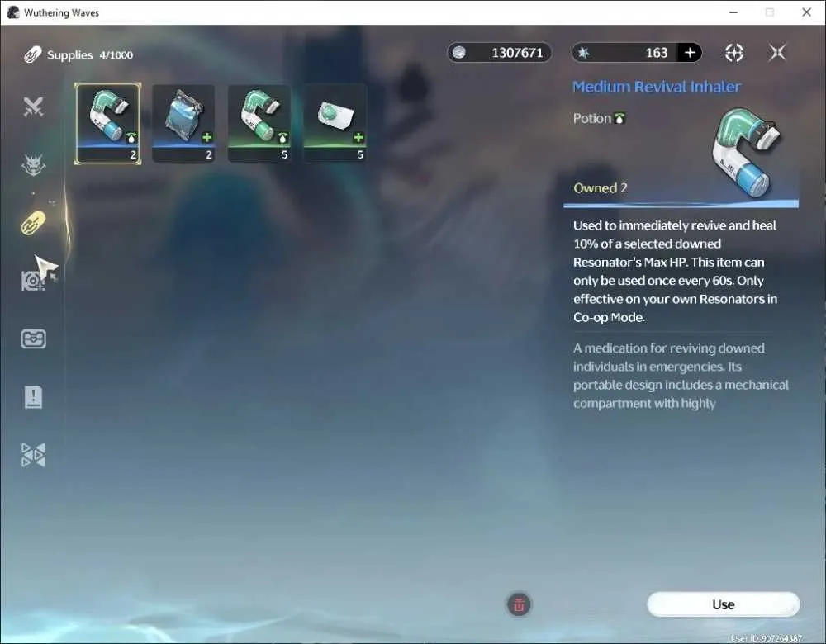Click the "Medium Revival Inhaler" title
This screenshot has height=644, width=826.
click(x=657, y=87)
